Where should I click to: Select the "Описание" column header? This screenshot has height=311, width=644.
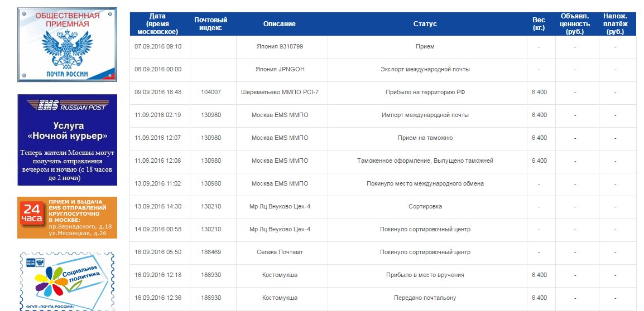coord(280,24)
